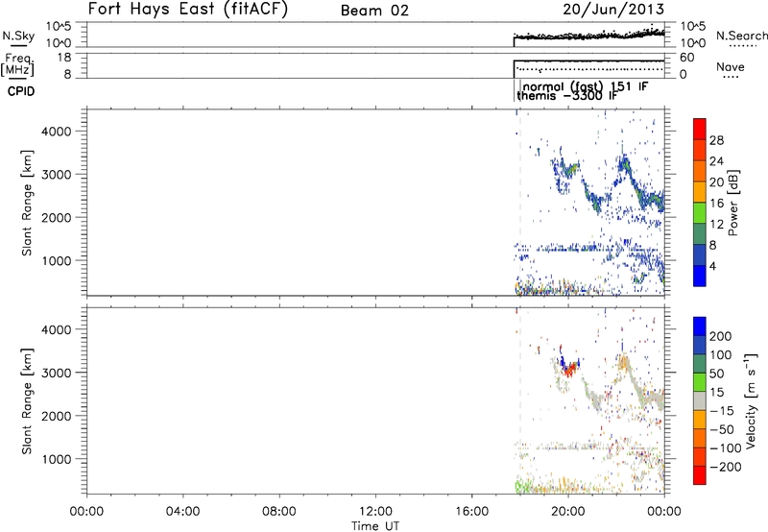Image resolution: width=768 pixels, height=532 pixels.
Task: Click the gray swatch on the Velocity colorbar
Action: click(x=700, y=400)
